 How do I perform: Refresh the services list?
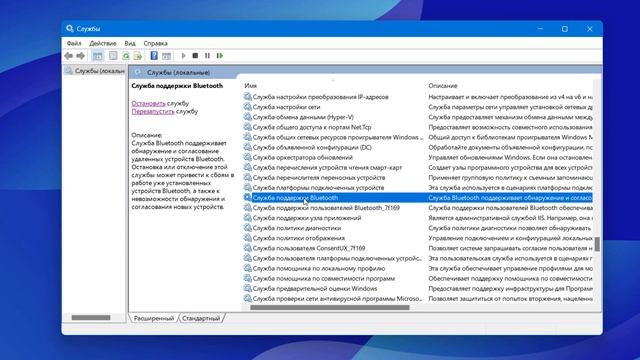point(126,56)
